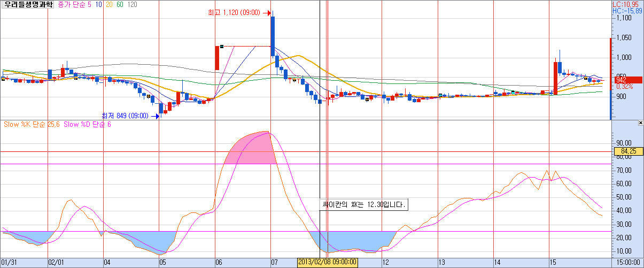644x268 pixels.
Task: Click the small marker icon atop the 06 red candle
Action: [x=221, y=47]
